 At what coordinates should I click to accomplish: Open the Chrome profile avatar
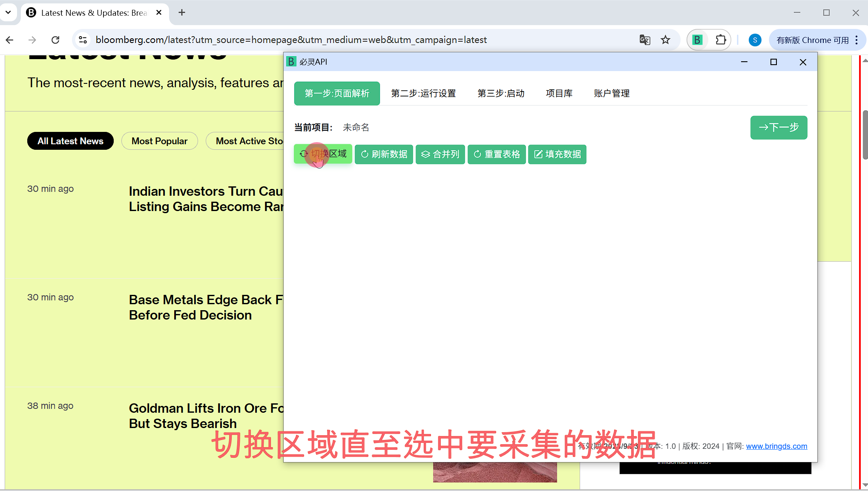point(755,40)
